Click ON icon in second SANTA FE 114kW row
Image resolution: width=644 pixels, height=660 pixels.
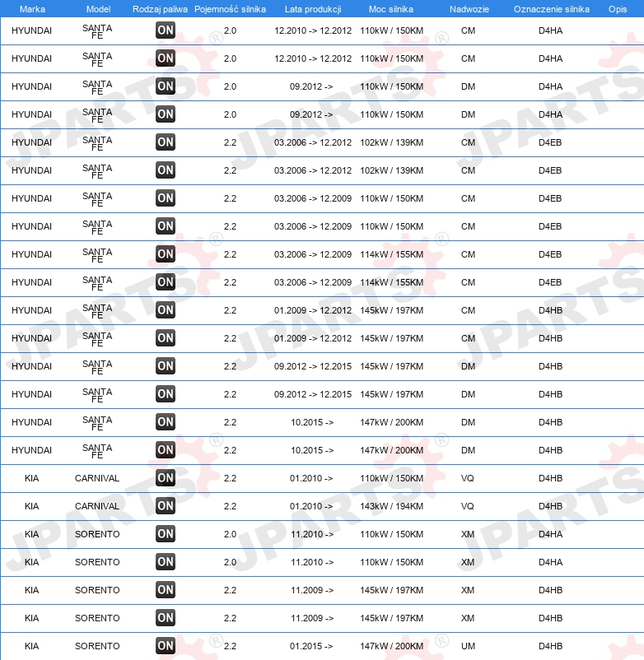pyautogui.click(x=165, y=281)
